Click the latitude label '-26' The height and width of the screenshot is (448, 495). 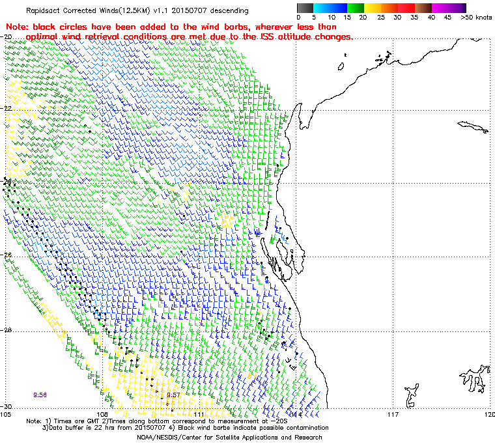click(x=6, y=255)
